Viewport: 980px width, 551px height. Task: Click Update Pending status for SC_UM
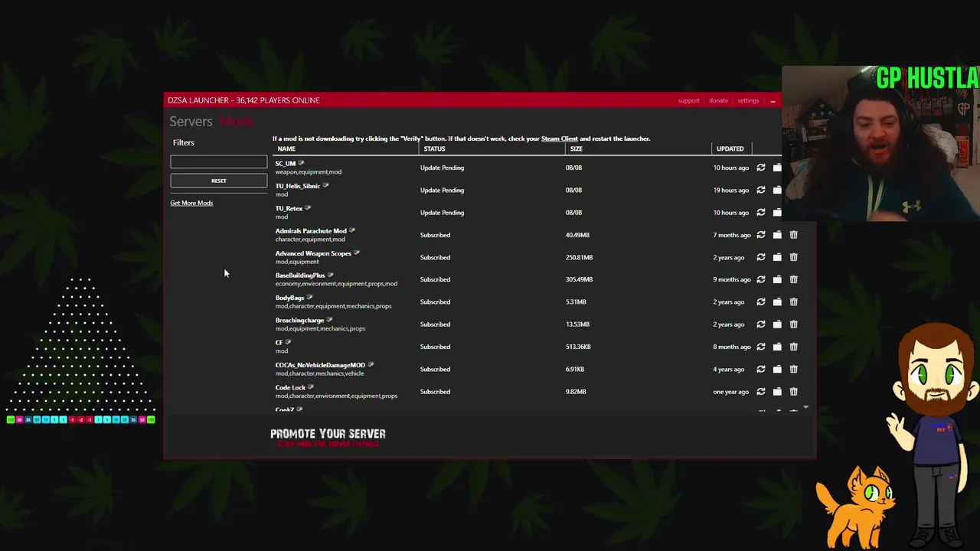(442, 168)
